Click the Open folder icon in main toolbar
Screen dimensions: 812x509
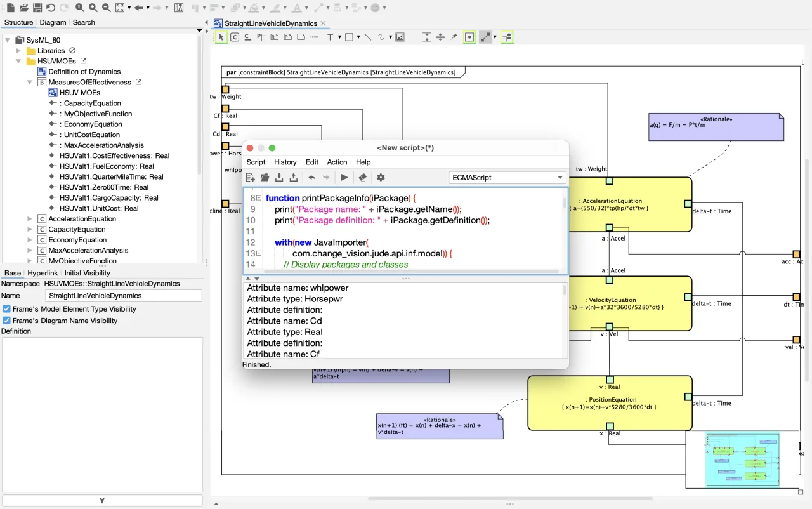[24, 8]
